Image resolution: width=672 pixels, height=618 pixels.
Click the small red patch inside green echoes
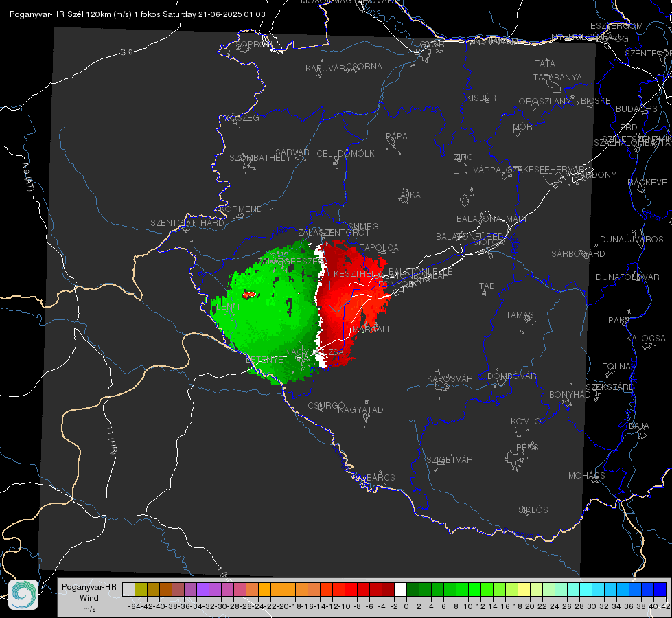click(249, 294)
